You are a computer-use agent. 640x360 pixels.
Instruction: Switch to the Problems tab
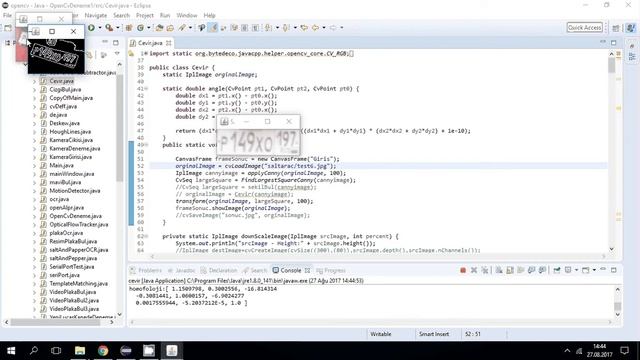[146, 270]
